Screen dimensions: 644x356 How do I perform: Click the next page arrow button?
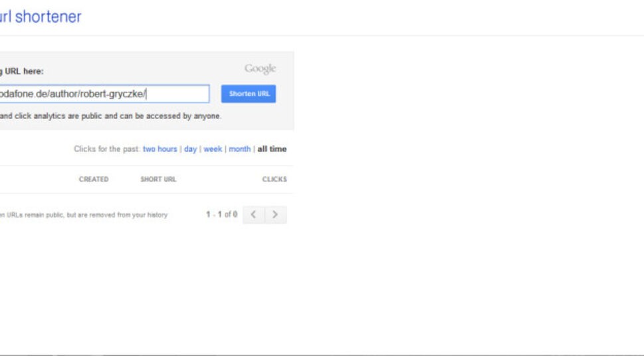click(276, 215)
